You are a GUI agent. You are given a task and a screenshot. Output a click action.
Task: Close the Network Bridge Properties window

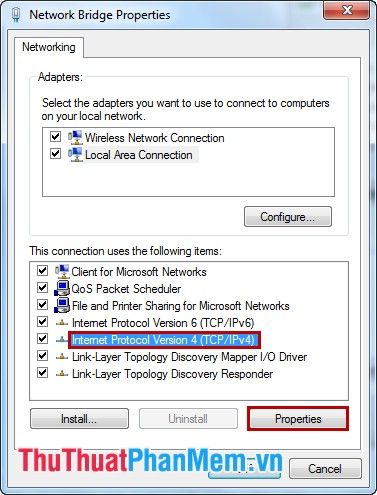pos(347,10)
